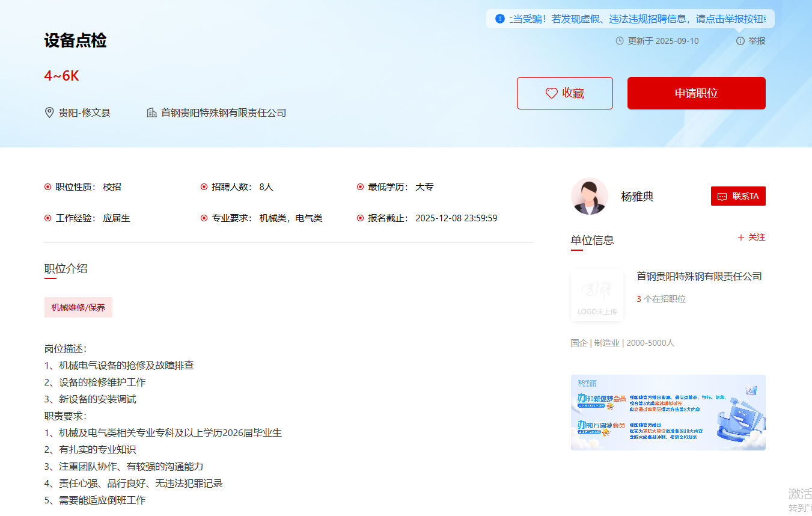Screen dimensions: 812x516
Task: Click chat bubble icon in 联系TA button
Action: click(722, 197)
